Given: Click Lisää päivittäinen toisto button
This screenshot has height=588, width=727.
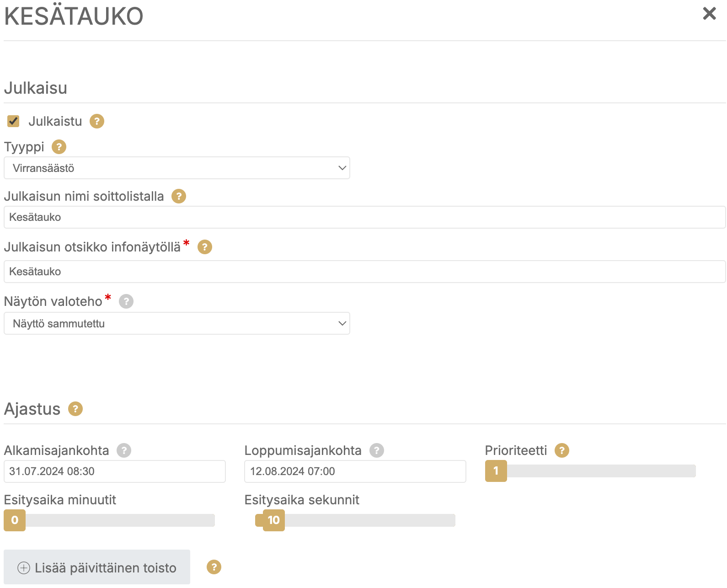Looking at the screenshot, I should coord(97,567).
